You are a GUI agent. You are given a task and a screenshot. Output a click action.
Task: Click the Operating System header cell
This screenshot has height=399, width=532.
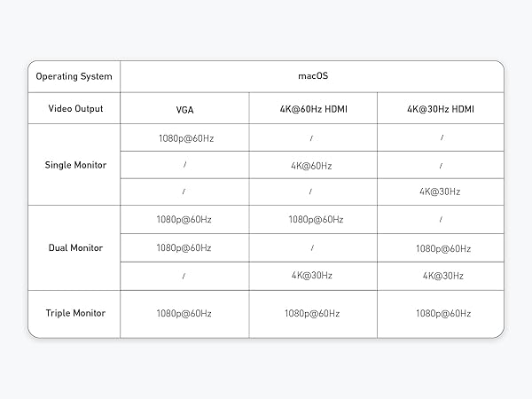click(x=74, y=76)
